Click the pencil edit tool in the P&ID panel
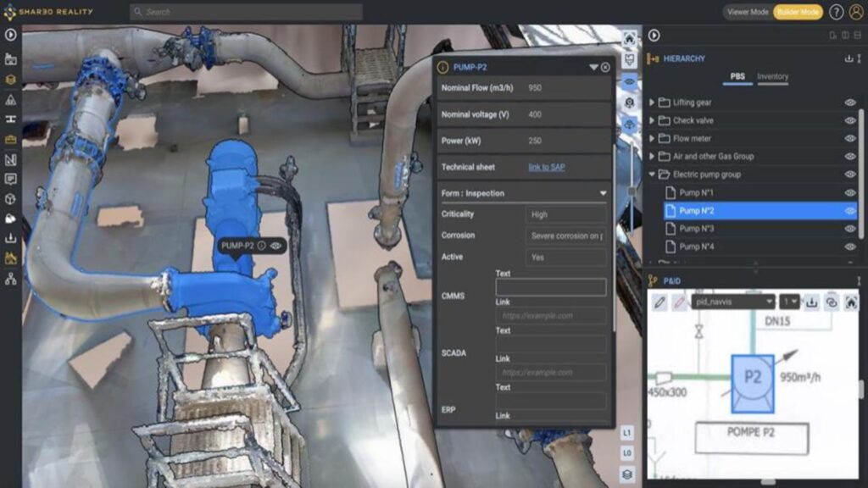868x488 pixels. pos(659,302)
